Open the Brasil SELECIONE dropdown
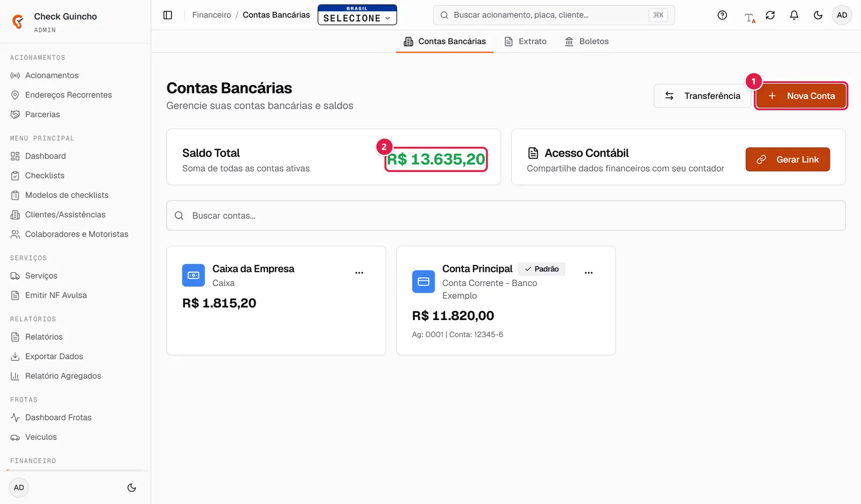Image resolution: width=861 pixels, height=504 pixels. [357, 15]
